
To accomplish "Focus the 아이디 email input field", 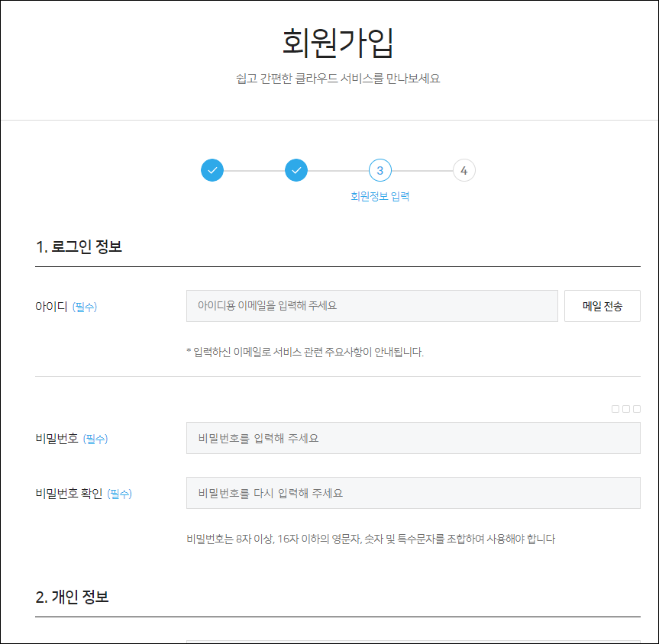I will click(372, 306).
